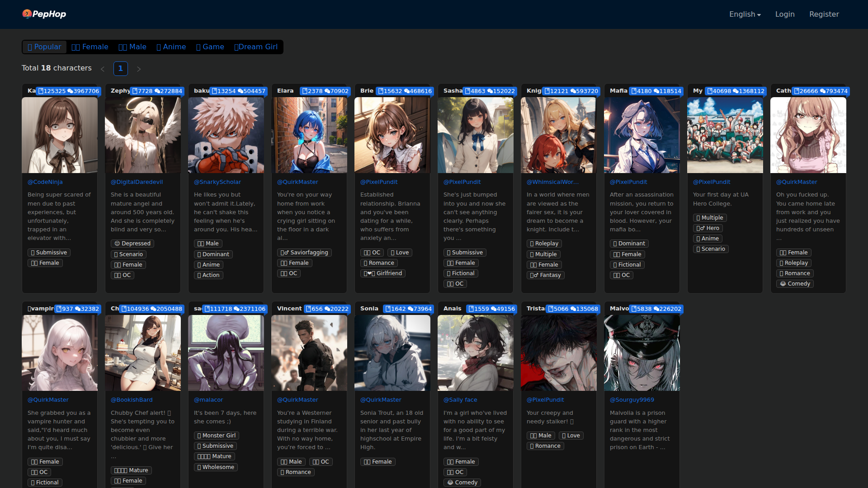Open the bakugo character portrait
868x488 pixels.
(x=226, y=135)
